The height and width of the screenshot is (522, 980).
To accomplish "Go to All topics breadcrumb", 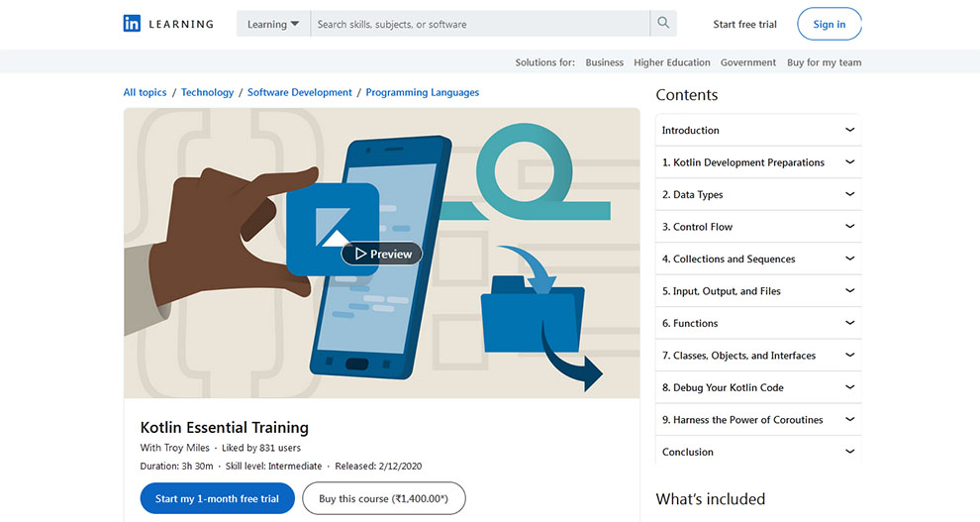I will (x=145, y=92).
